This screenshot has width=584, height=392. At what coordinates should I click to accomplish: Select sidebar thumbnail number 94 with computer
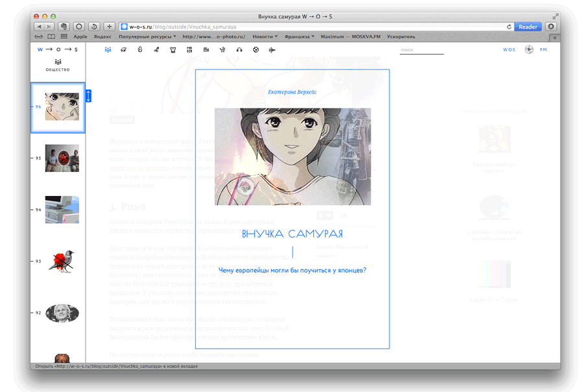click(x=62, y=210)
